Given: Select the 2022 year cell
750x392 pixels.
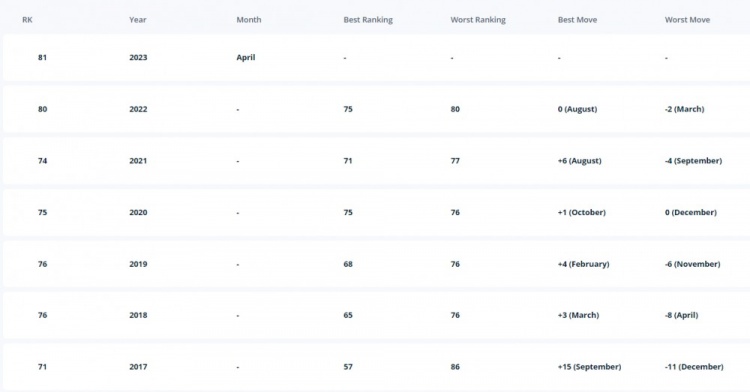Looking at the screenshot, I should [138, 109].
